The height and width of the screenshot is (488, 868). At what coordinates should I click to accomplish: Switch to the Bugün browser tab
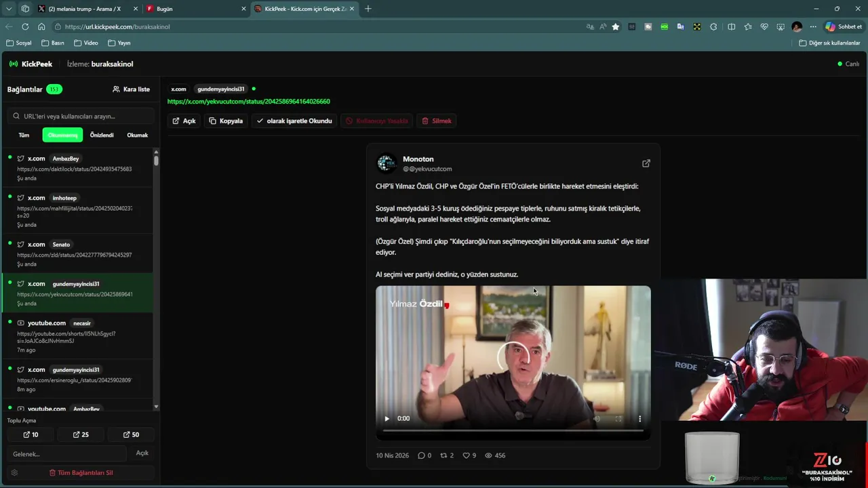tap(197, 9)
